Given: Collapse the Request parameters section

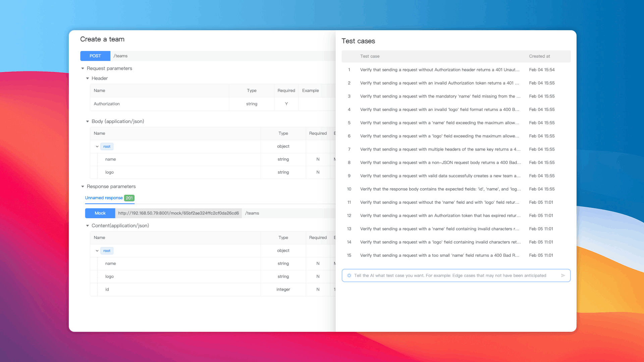Looking at the screenshot, I should click(x=83, y=68).
